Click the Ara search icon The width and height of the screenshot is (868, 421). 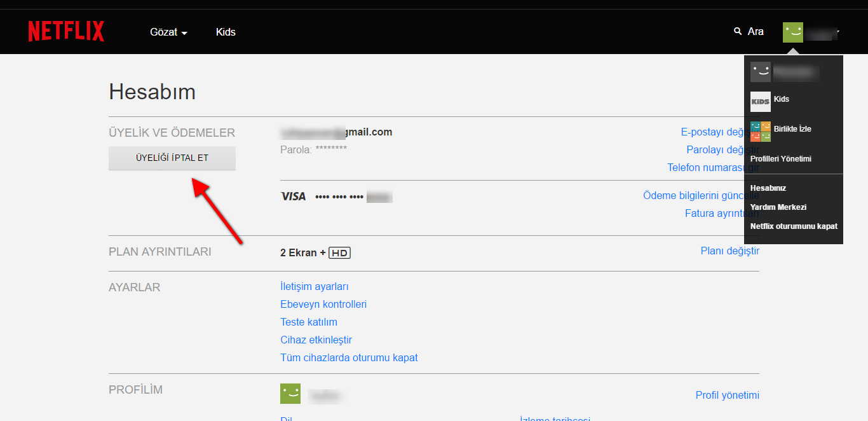tap(738, 31)
